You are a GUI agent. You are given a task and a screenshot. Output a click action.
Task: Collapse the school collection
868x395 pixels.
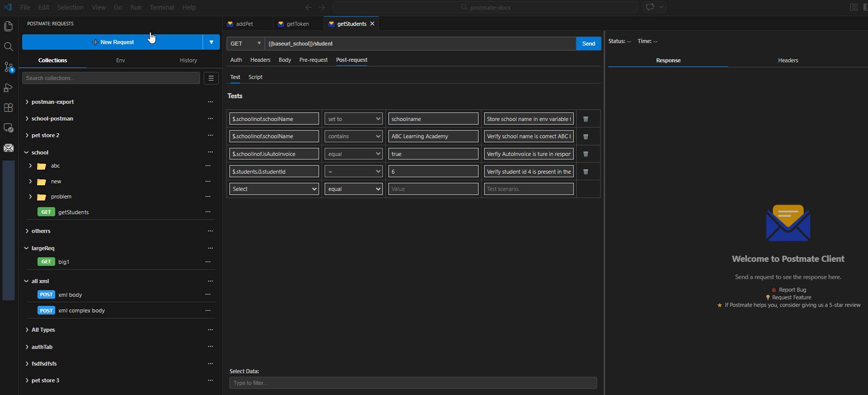click(27, 152)
